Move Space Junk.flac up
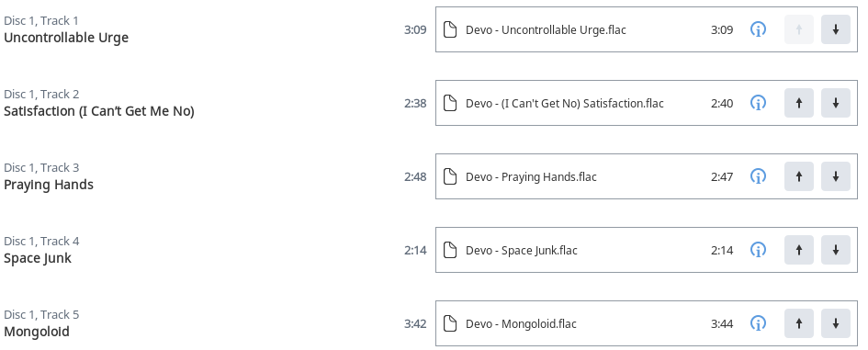Image resolution: width=868 pixels, height=350 pixels. [x=799, y=250]
